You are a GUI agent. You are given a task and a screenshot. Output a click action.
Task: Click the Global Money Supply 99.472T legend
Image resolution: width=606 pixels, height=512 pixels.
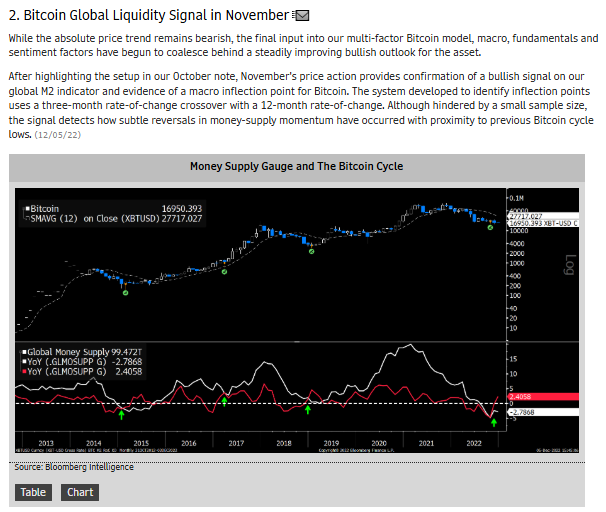82,352
